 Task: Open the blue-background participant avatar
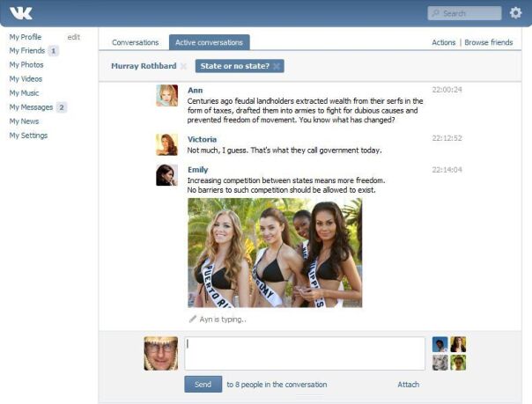tap(440, 344)
